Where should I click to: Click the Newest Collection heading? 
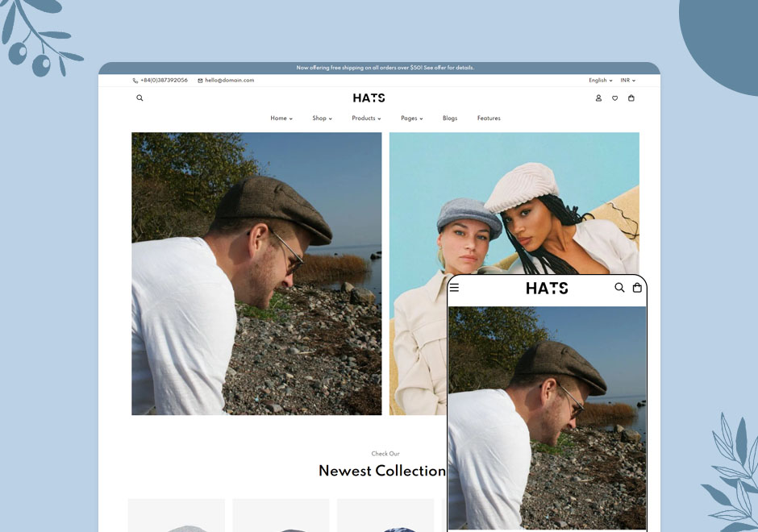point(382,471)
